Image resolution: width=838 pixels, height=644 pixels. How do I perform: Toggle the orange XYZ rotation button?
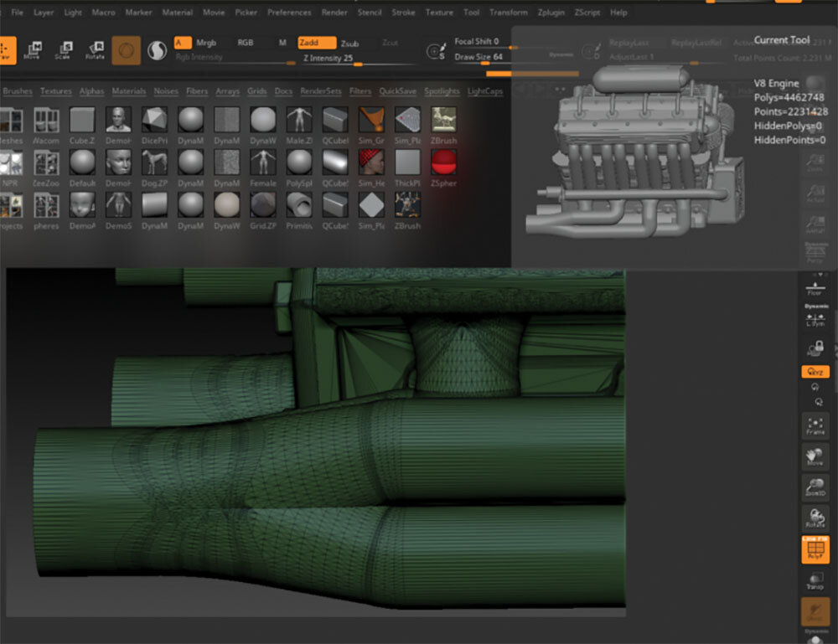click(x=815, y=372)
